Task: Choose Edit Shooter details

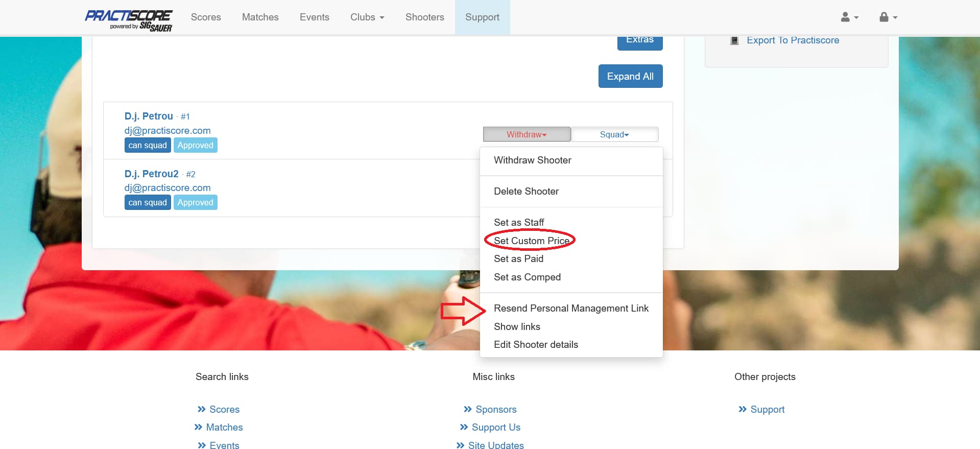Action: (x=571, y=345)
